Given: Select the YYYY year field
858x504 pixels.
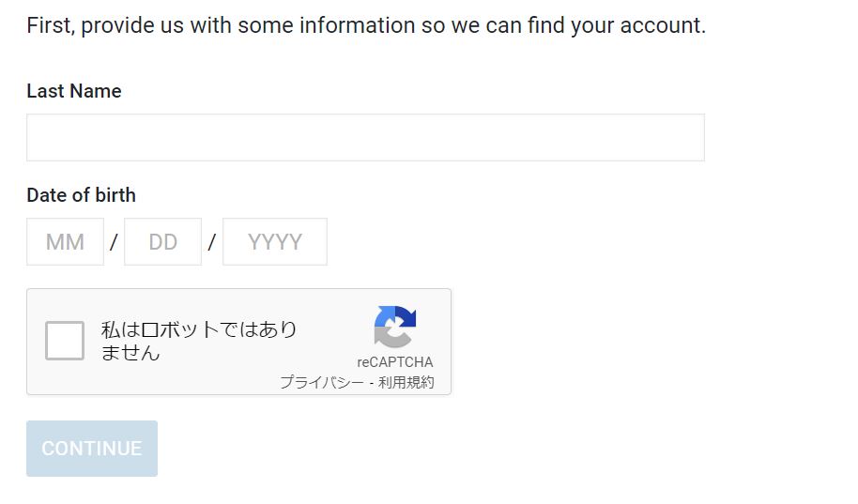Looking at the screenshot, I should [275, 242].
